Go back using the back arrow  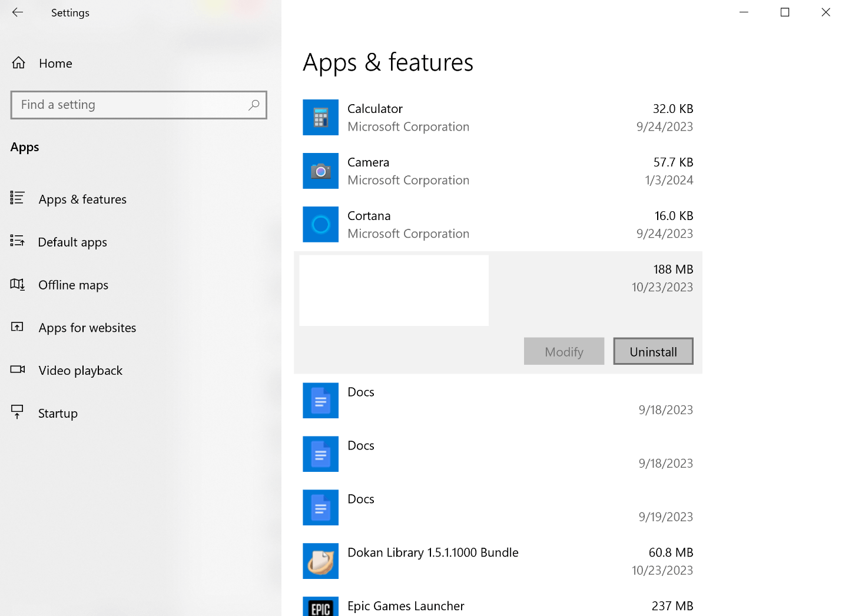[18, 12]
